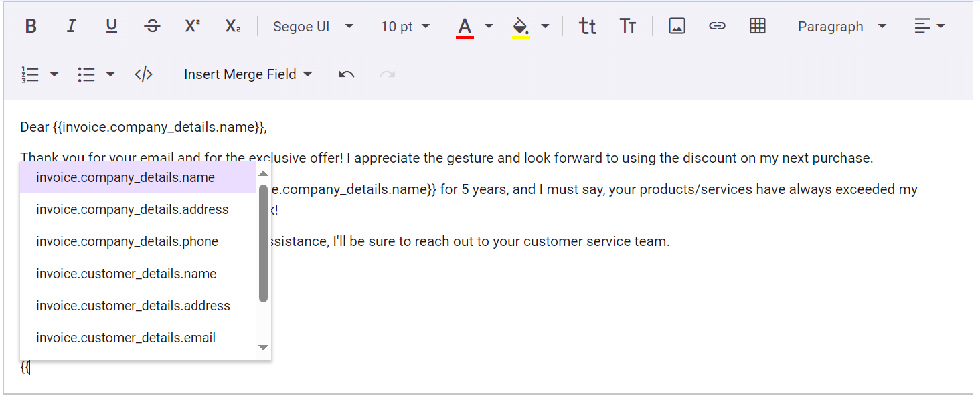Open the Segoe UI font dropdown
Image resolution: width=980 pixels, height=402 pixels.
(x=313, y=27)
